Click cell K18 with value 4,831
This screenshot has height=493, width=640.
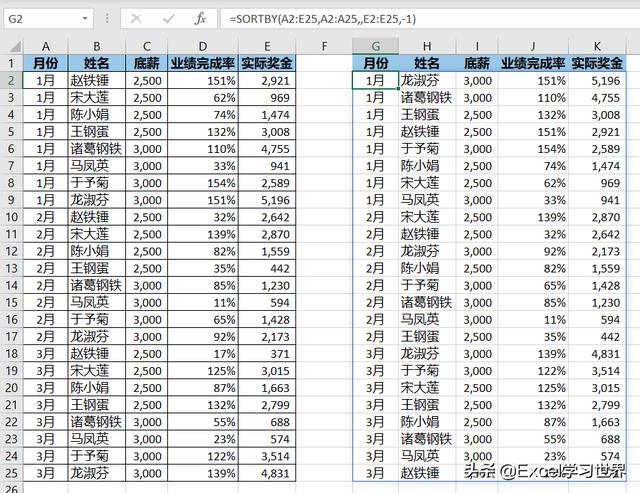[597, 354]
